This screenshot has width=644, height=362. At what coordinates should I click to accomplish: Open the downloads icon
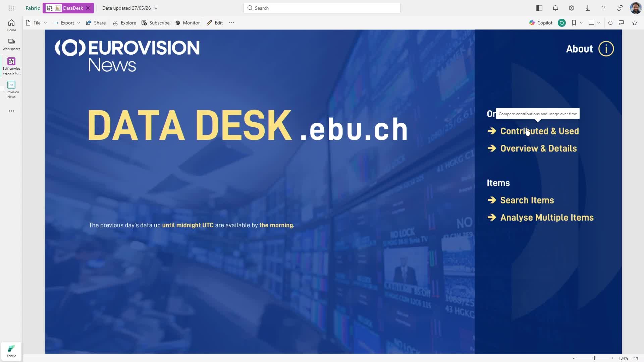[588, 8]
